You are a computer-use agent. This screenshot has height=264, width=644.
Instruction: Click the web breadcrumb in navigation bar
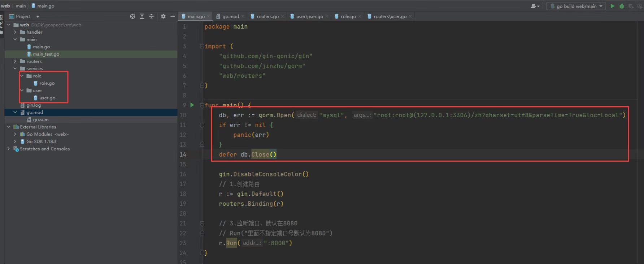pyautogui.click(x=5, y=6)
